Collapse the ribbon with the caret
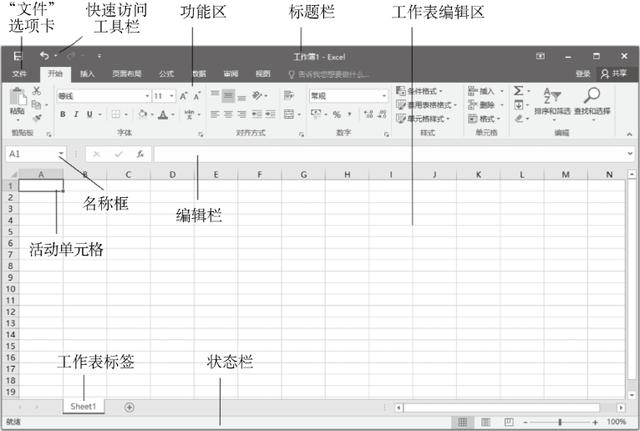Screen dimensions: 640x431 [629, 134]
